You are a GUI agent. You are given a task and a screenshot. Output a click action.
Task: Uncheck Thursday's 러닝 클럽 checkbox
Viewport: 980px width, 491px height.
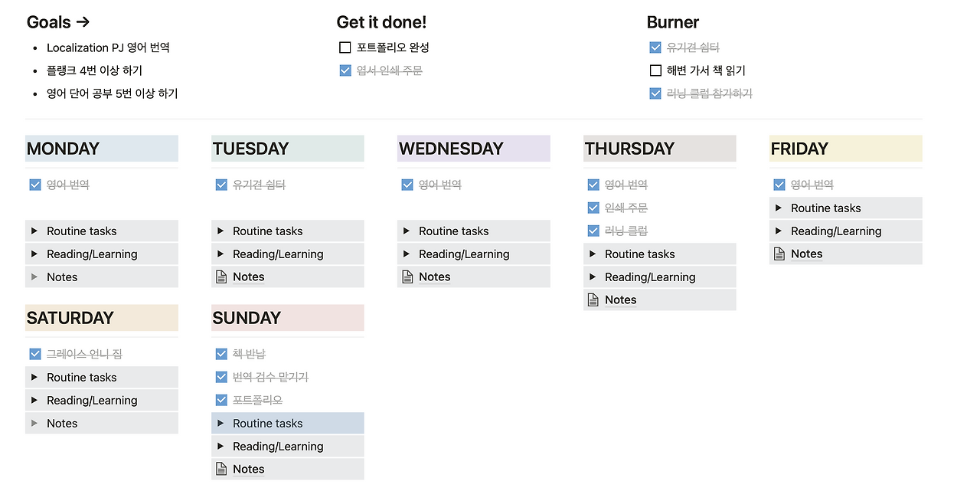coord(593,231)
